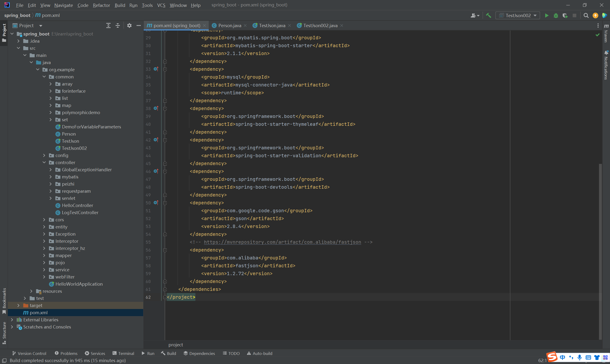
Task: Open the Refactor menu
Action: click(101, 5)
